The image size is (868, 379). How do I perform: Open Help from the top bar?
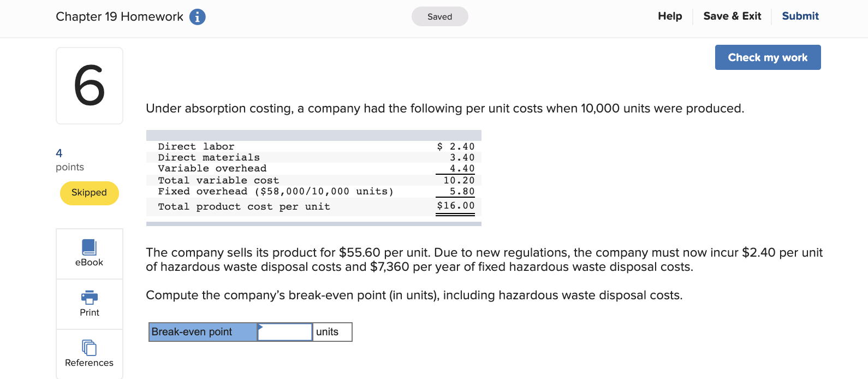(670, 16)
